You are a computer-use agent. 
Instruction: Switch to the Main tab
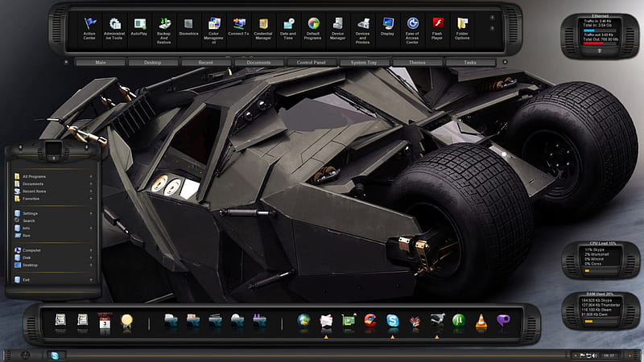tap(101, 63)
